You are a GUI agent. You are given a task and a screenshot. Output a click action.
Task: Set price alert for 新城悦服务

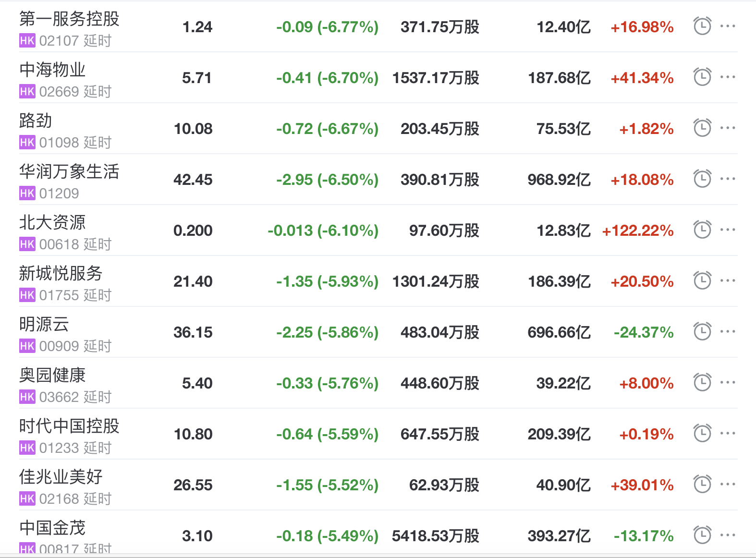(x=702, y=280)
